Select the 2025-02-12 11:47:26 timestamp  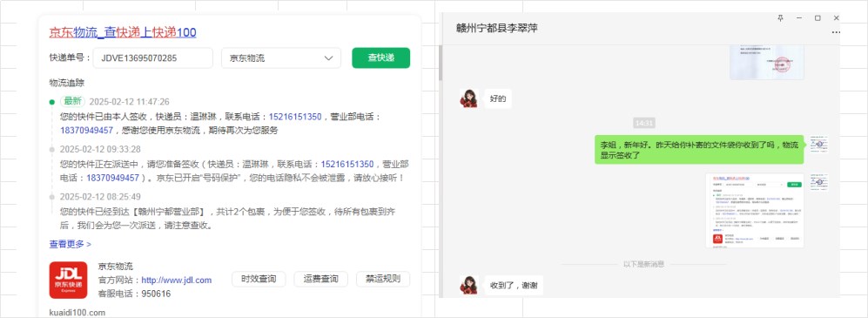[129, 101]
